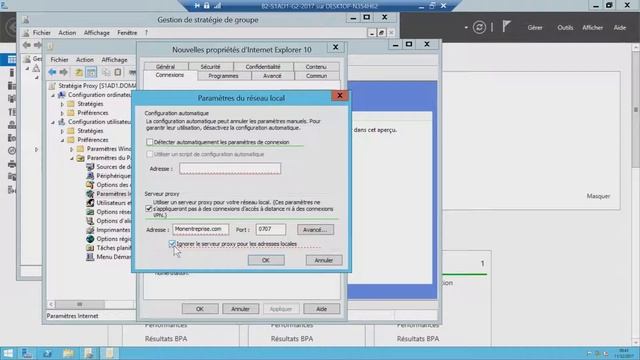640x360 pixels.
Task: Collapse Préférences under Configuration utilisateur
Action: 62,140
